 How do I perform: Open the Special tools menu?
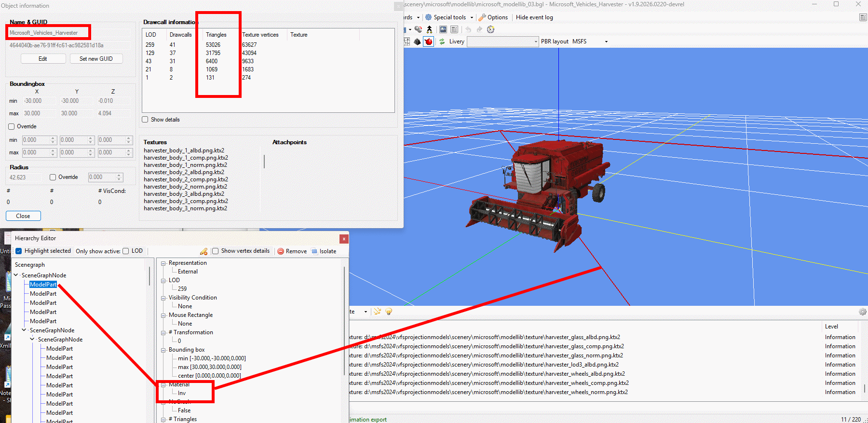[x=449, y=17]
